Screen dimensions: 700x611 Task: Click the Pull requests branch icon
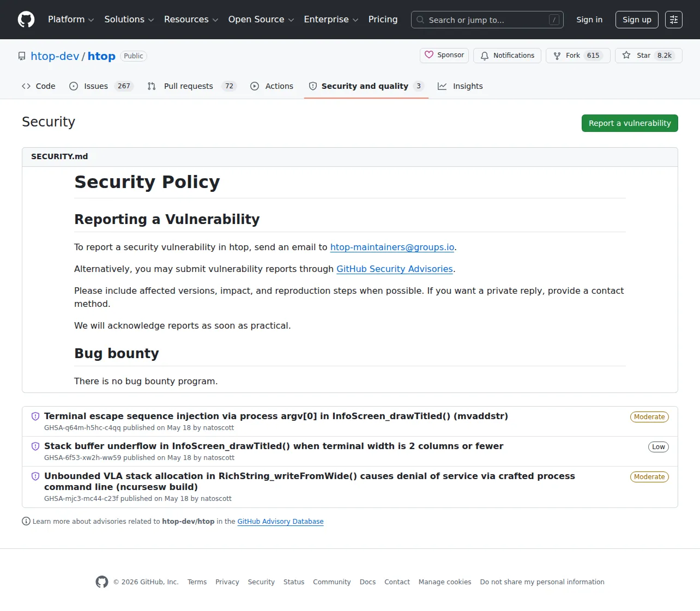pos(152,86)
